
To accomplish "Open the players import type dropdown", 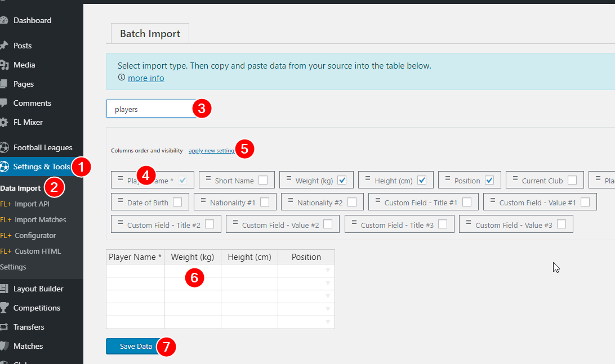I will [155, 109].
